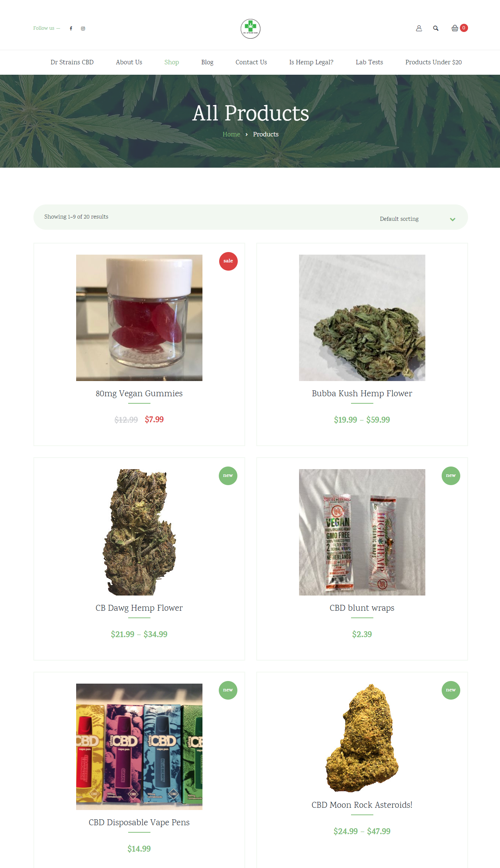Open the Lab Tests menu item
Image resolution: width=500 pixels, height=868 pixels.
click(x=369, y=62)
